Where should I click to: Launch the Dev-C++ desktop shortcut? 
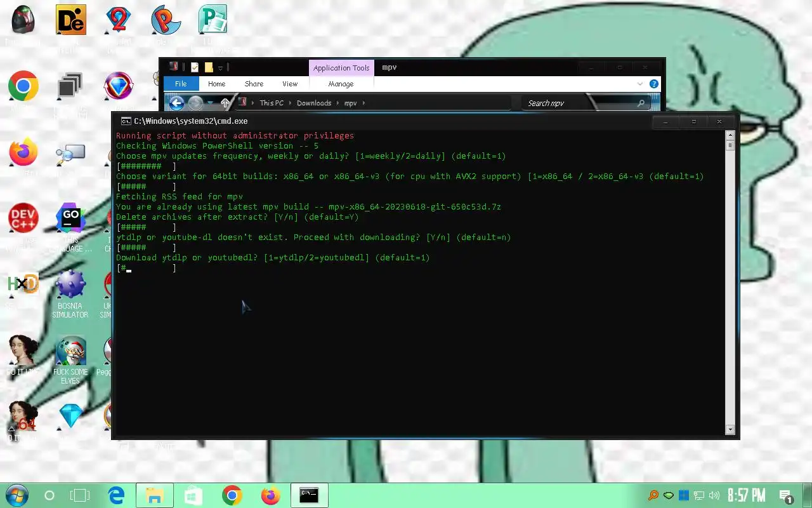tap(23, 218)
